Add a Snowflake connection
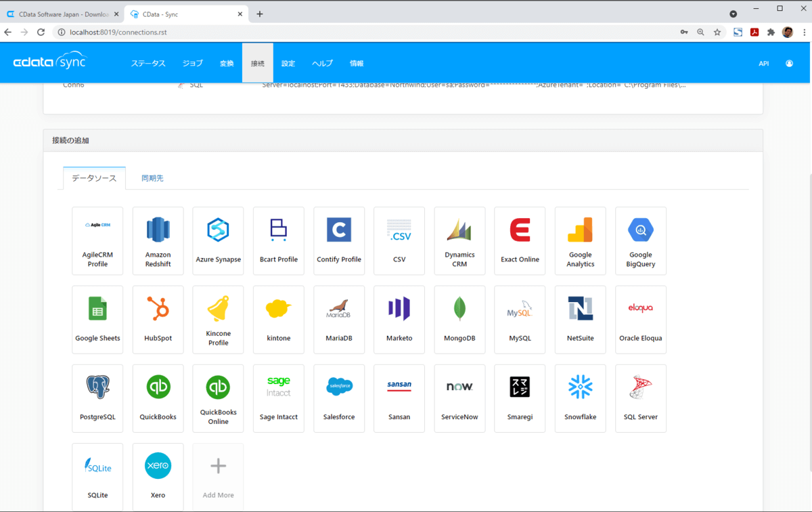 click(580, 398)
